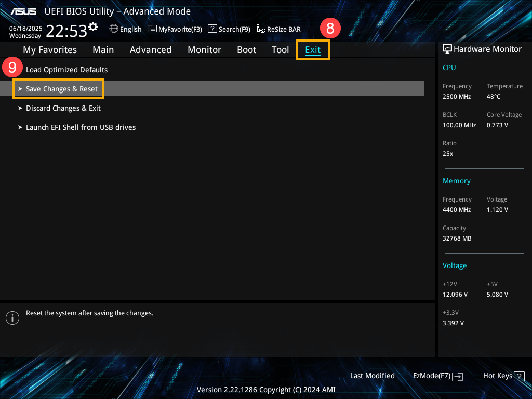The image size is (532, 399).
Task: Select the Boot tab
Action: coord(246,50)
